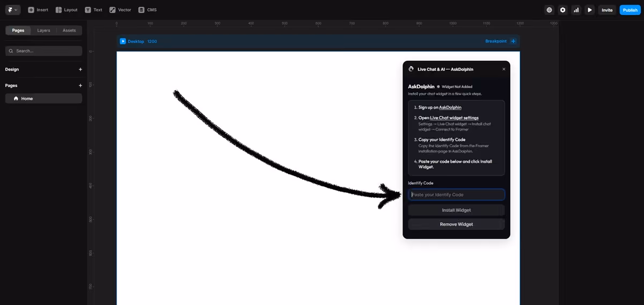
Task: Click the Preview play button
Action: pyautogui.click(x=590, y=10)
